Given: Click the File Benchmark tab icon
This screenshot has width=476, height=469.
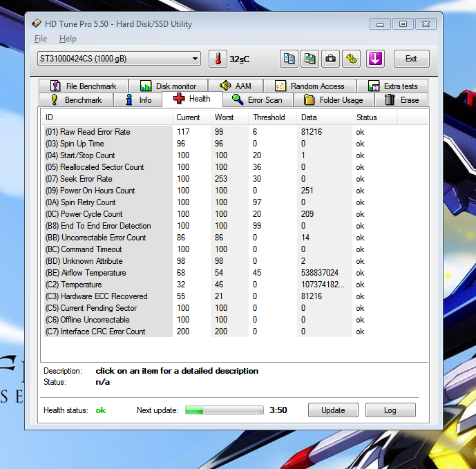Looking at the screenshot, I should 55,86.
